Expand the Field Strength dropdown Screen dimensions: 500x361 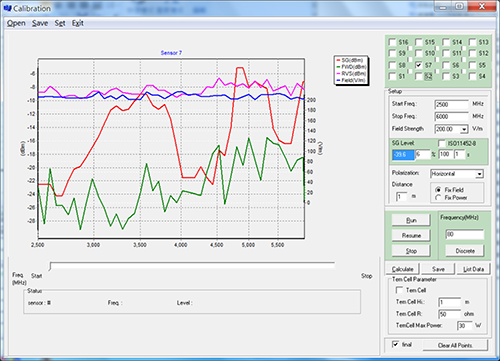coord(464,129)
